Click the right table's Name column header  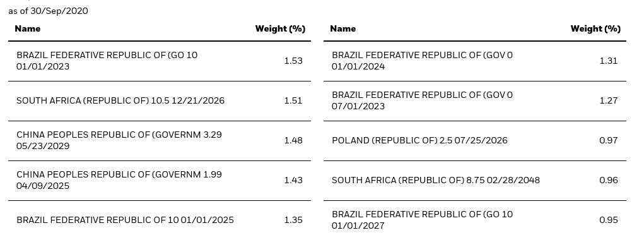pyautogui.click(x=343, y=29)
